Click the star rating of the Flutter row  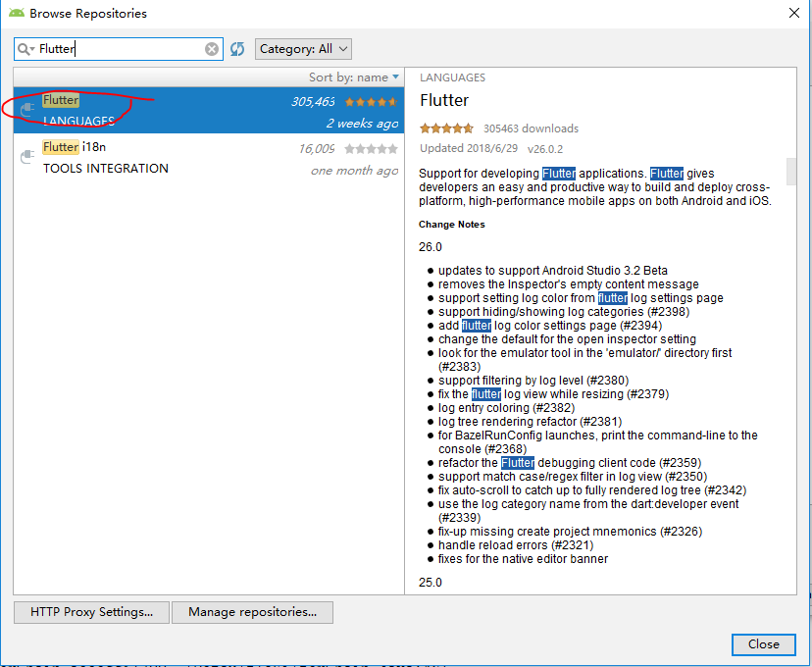click(x=372, y=102)
